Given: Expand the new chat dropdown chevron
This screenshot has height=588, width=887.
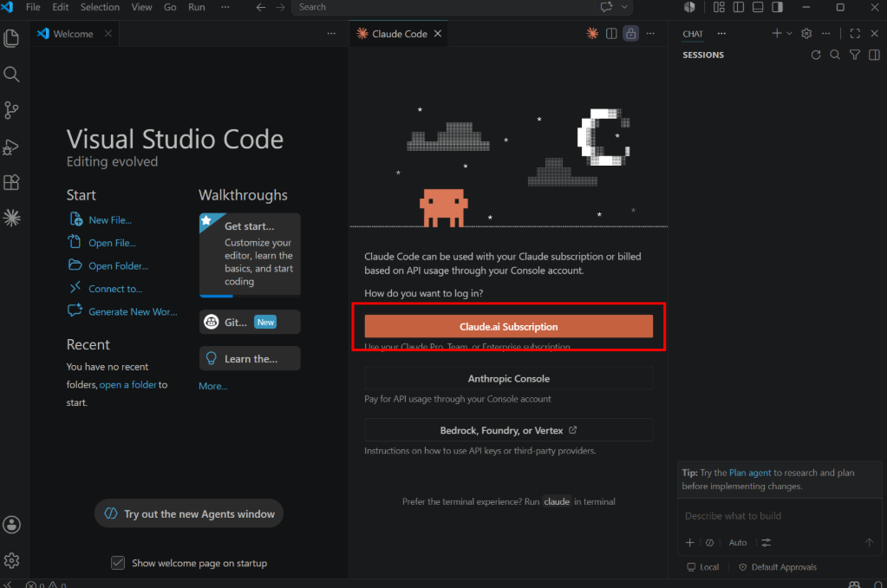Looking at the screenshot, I should [789, 34].
